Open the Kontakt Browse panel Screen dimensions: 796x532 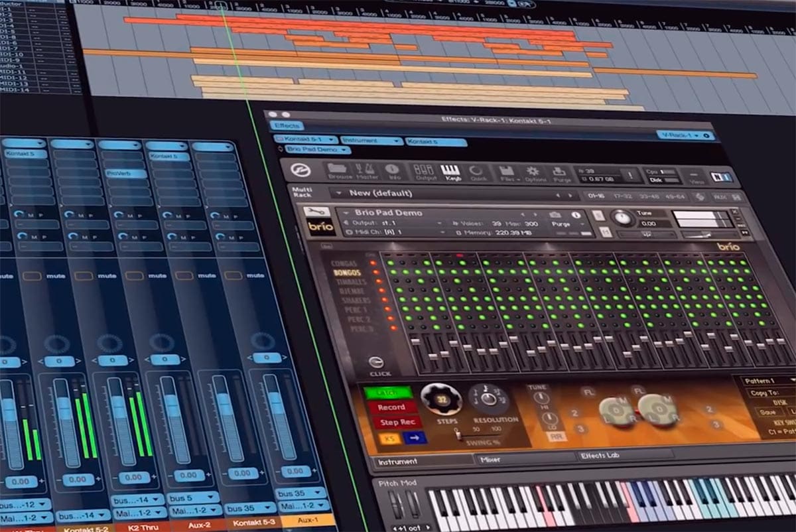click(339, 170)
